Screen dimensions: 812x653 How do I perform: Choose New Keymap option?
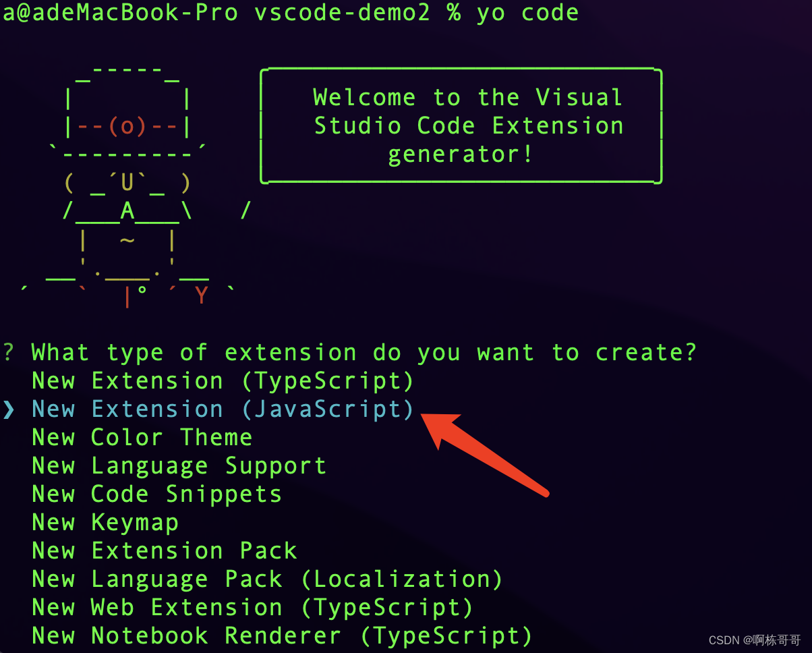105,523
